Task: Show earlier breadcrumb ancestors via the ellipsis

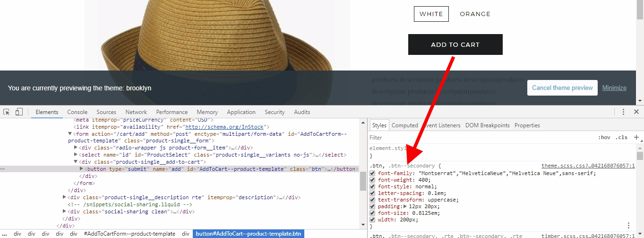Action: point(4,234)
